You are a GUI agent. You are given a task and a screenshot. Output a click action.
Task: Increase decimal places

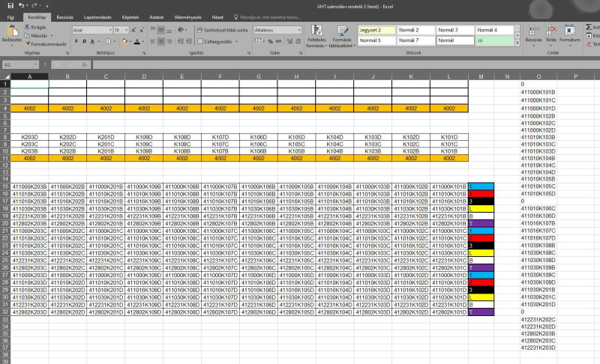coord(289,41)
